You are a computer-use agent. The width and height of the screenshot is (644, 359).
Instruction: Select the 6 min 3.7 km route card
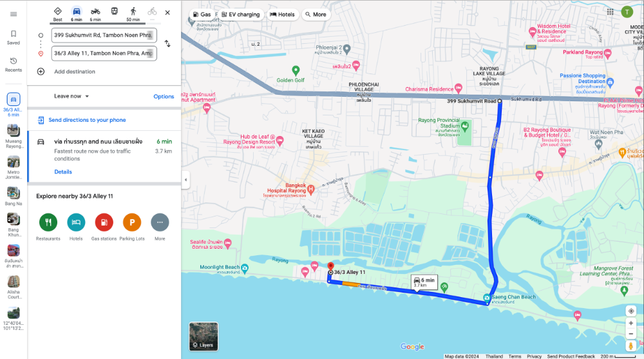point(105,156)
